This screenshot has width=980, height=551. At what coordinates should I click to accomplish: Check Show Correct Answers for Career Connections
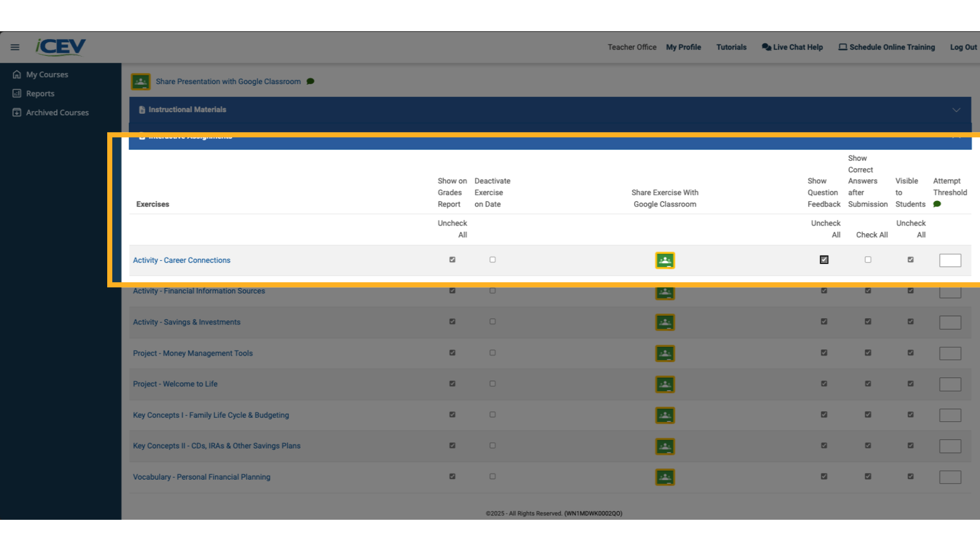point(868,260)
